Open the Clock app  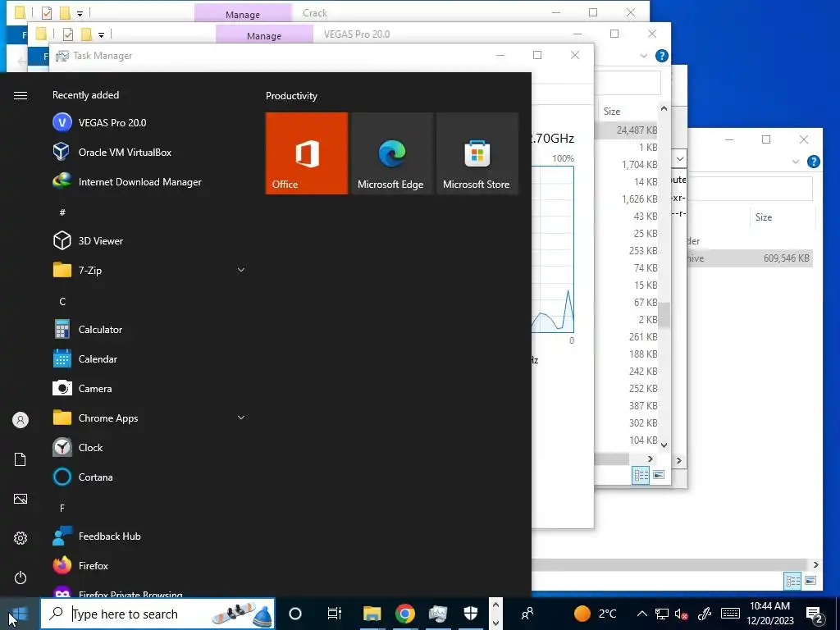78,447
